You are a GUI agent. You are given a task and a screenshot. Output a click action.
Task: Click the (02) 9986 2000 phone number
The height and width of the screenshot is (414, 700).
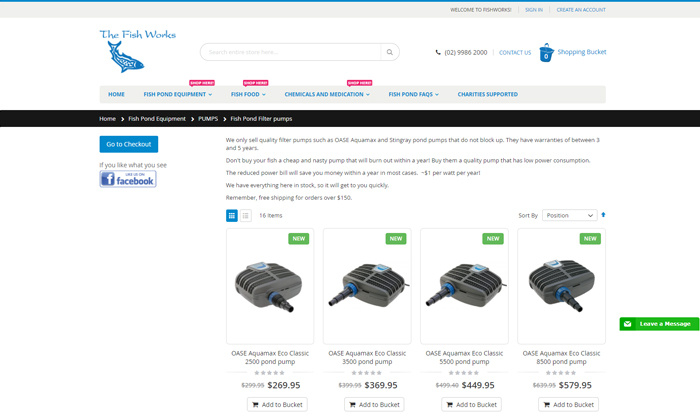pos(466,53)
